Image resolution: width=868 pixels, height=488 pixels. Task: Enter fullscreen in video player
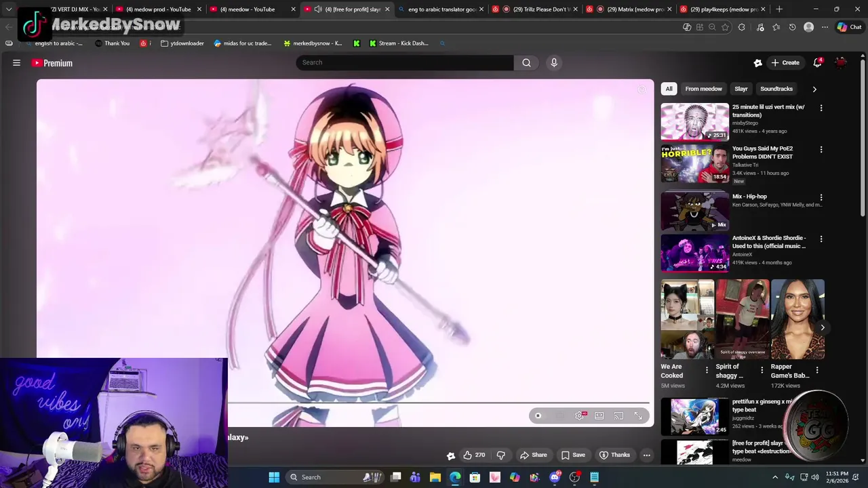coord(638,415)
